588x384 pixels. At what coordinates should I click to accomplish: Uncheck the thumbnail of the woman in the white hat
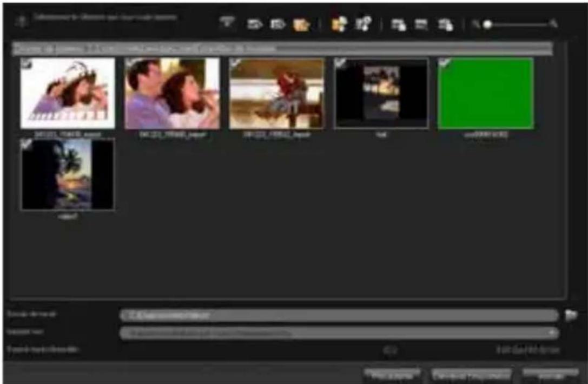[x=27, y=64]
